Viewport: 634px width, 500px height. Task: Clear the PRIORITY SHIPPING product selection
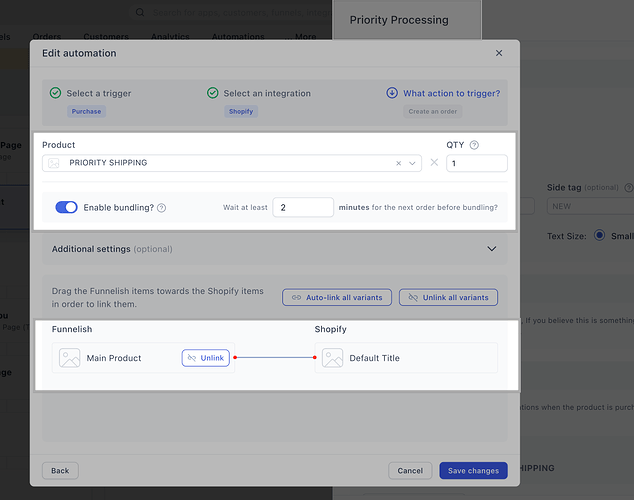(x=399, y=163)
